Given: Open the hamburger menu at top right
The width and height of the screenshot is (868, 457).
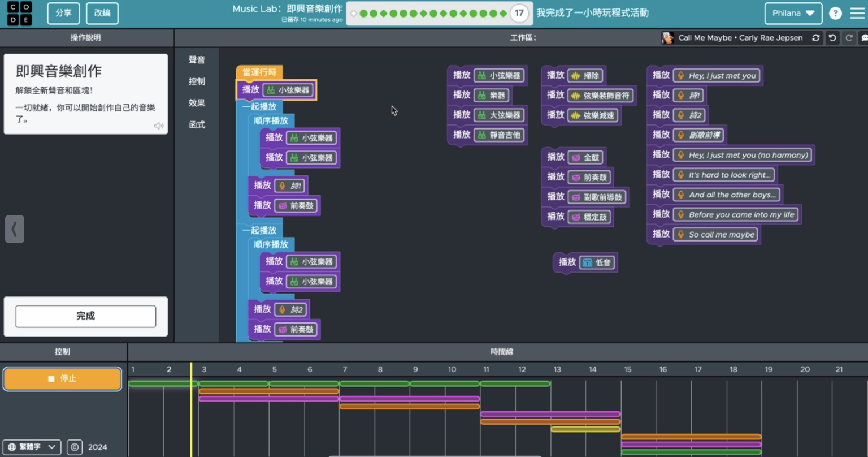Looking at the screenshot, I should point(858,12).
